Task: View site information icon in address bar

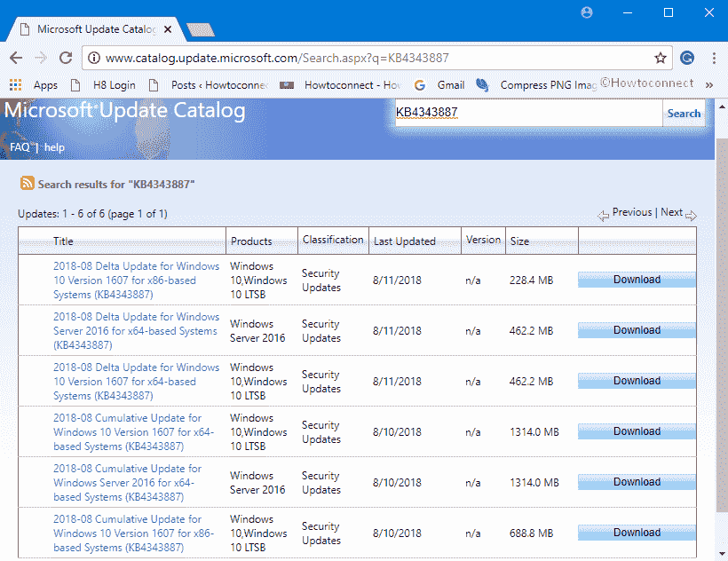Action: [x=94, y=58]
